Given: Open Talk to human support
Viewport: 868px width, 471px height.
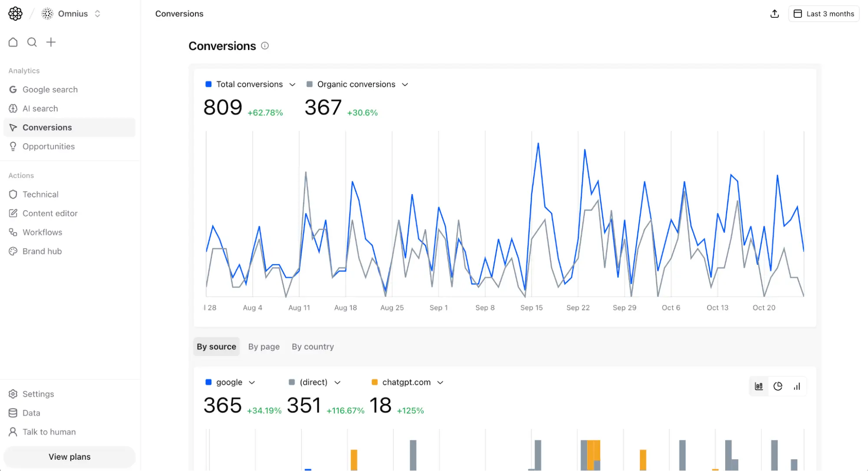Looking at the screenshot, I should (x=49, y=431).
